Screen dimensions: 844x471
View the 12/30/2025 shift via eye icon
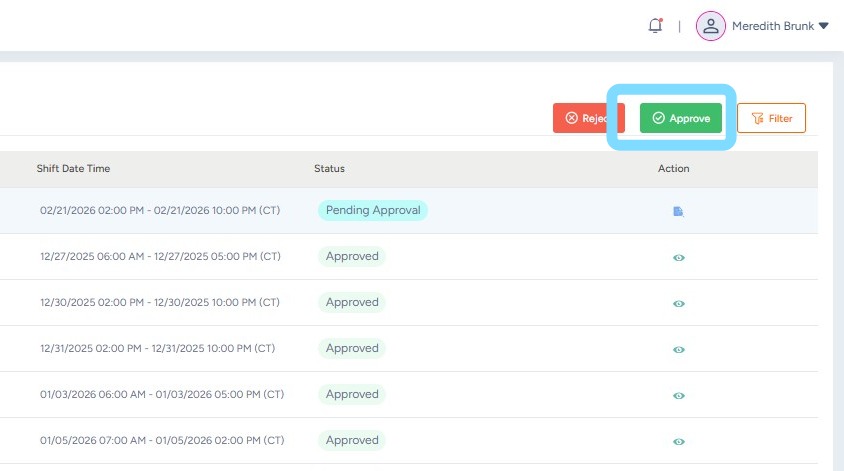(679, 303)
